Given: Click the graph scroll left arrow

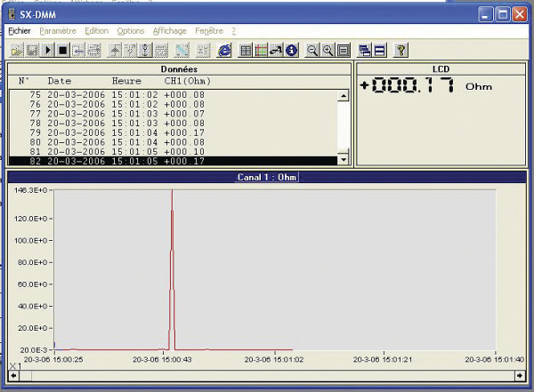Looking at the screenshot, I should click(13, 376).
